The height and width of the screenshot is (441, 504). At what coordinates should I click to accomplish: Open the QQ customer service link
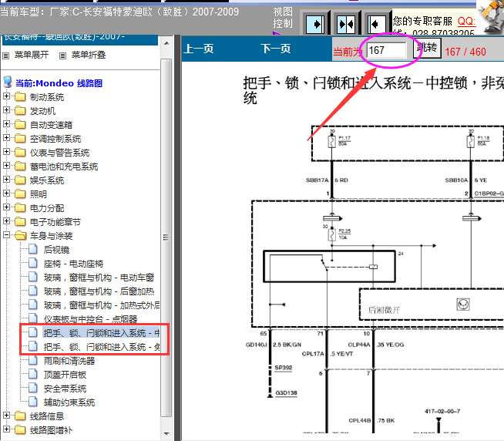coord(466,22)
